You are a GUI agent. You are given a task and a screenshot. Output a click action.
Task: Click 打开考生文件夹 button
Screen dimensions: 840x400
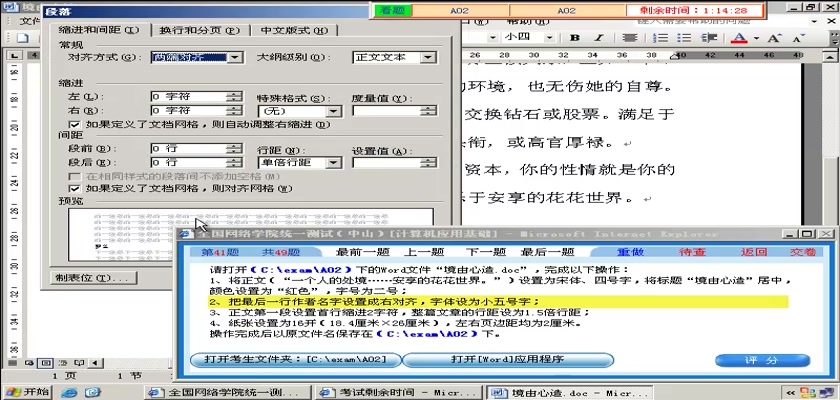pyautogui.click(x=296, y=359)
